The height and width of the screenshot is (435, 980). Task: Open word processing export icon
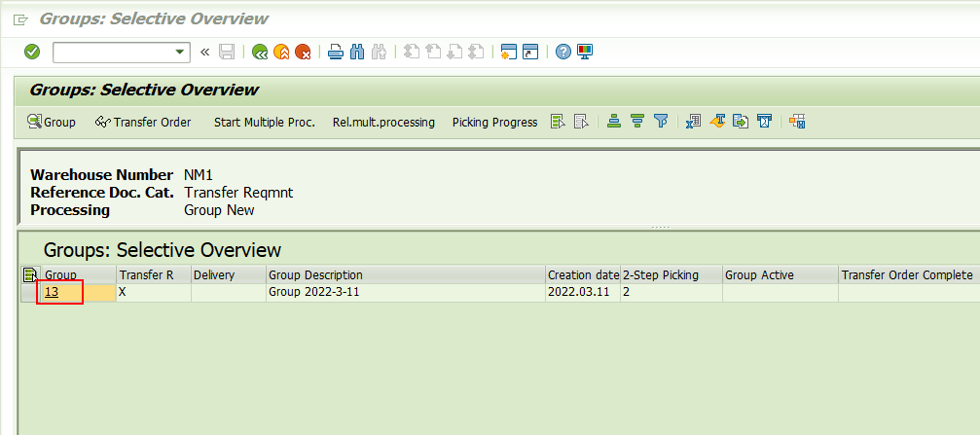coord(717,122)
